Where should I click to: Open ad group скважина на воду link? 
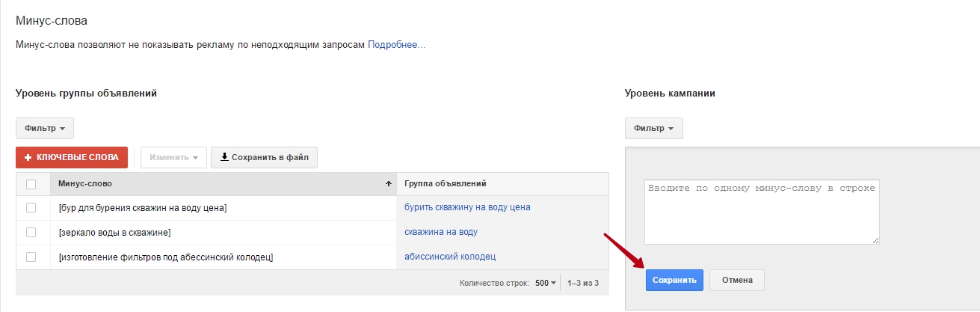coord(440,232)
